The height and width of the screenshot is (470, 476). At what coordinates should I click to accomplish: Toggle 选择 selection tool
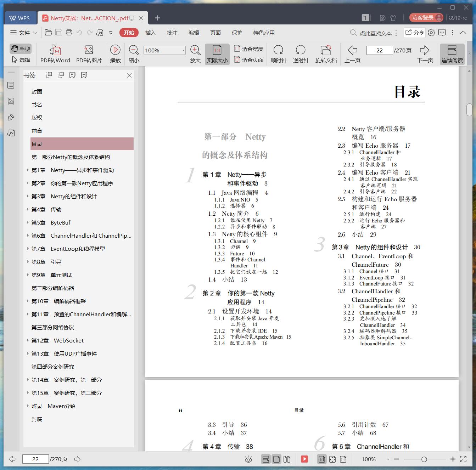(21, 60)
